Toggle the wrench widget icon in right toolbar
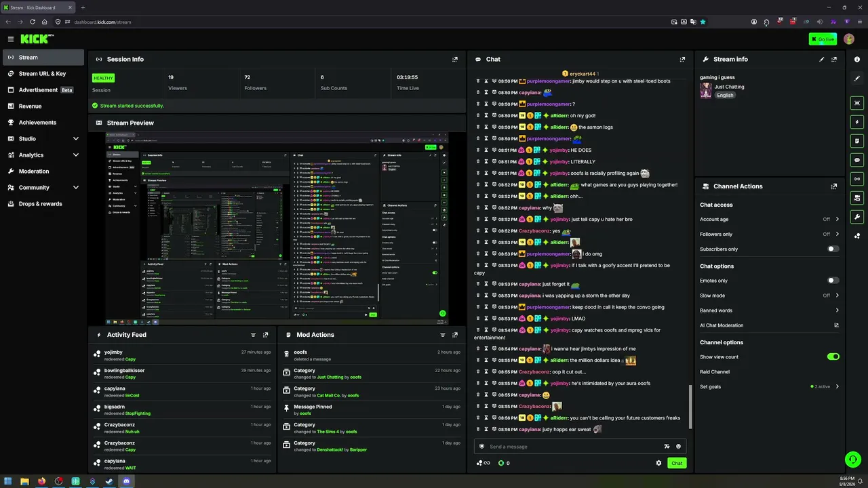Screen dimensions: 868x488 857,217
